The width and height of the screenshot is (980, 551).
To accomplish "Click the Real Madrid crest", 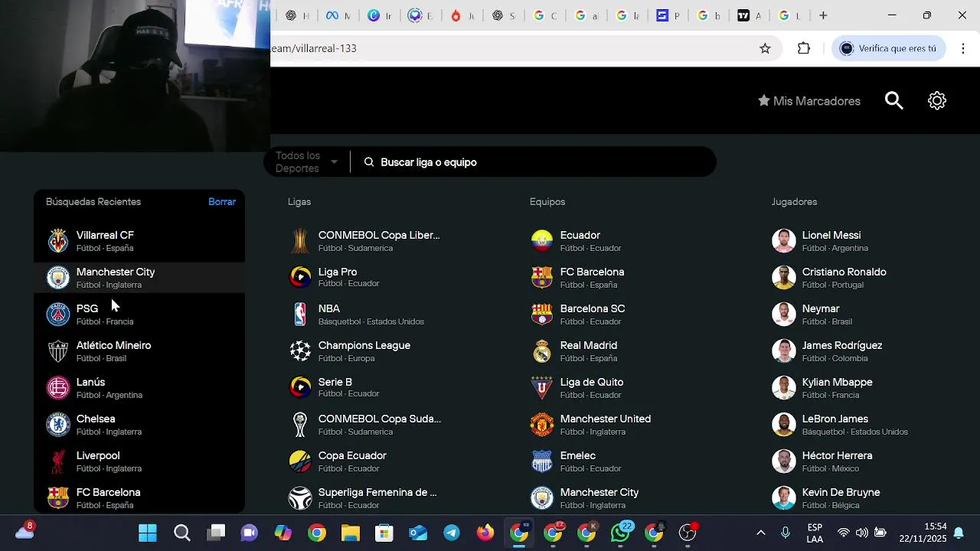I will [542, 351].
